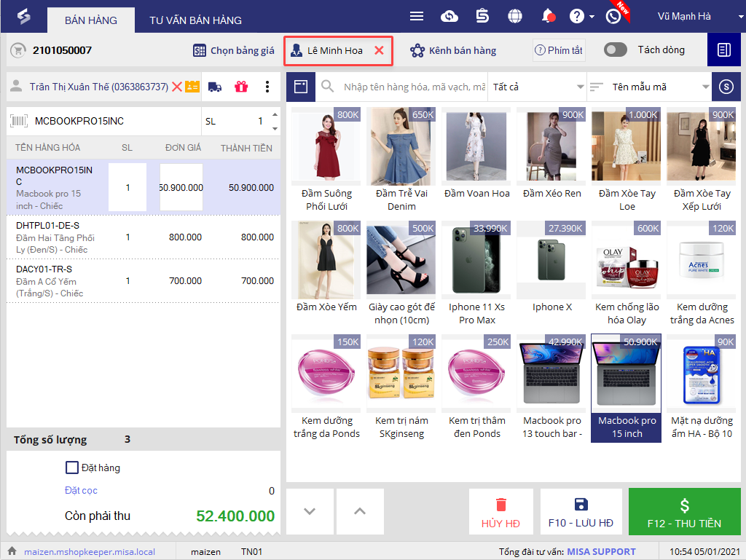
Task: Open the help question mark menu
Action: (581, 16)
